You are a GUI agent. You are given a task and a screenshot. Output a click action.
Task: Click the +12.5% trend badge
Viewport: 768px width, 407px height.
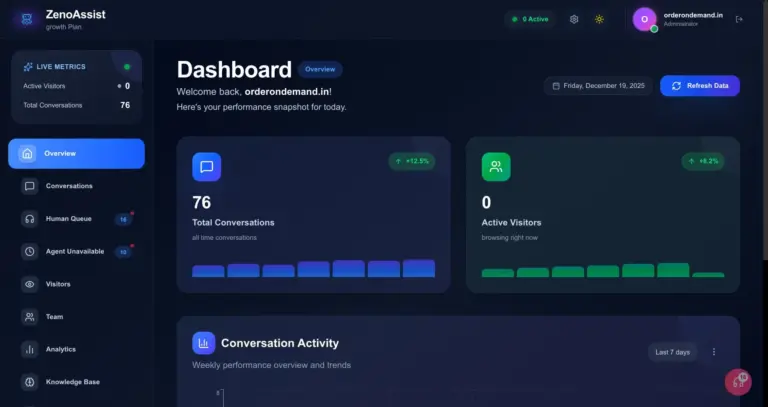point(412,161)
